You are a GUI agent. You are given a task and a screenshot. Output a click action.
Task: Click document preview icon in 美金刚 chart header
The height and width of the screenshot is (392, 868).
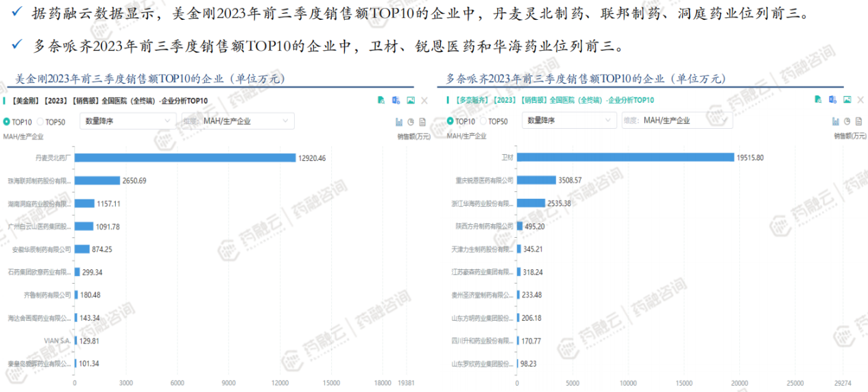click(381, 100)
